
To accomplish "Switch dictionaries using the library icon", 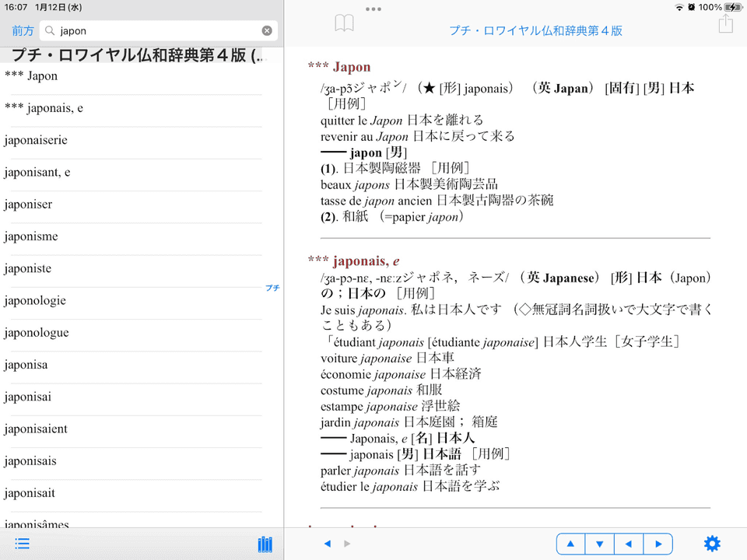I will 265,544.
